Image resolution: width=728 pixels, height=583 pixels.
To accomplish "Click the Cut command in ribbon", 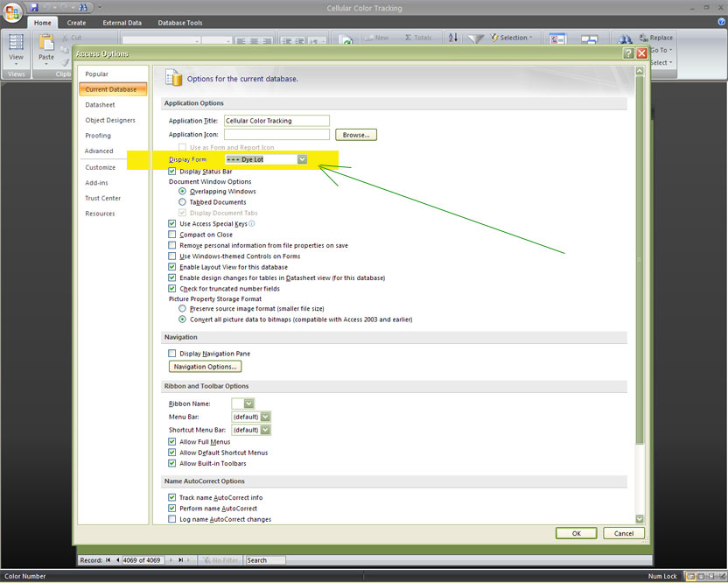I will (72, 38).
